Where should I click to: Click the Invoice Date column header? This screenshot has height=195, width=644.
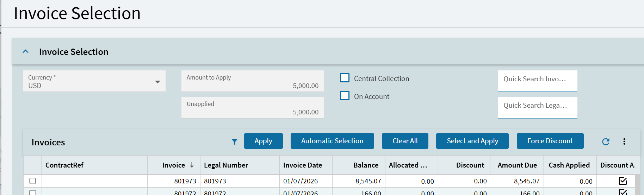pyautogui.click(x=302, y=165)
